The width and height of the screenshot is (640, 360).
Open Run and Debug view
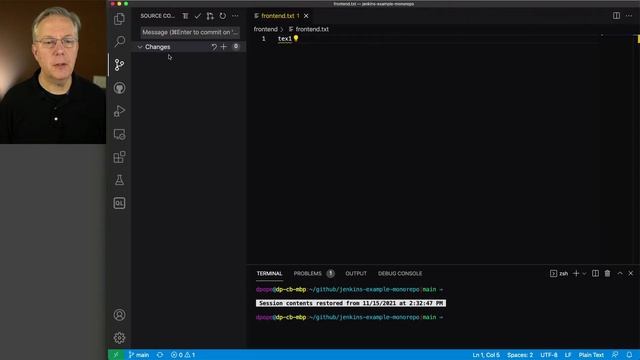[x=119, y=111]
